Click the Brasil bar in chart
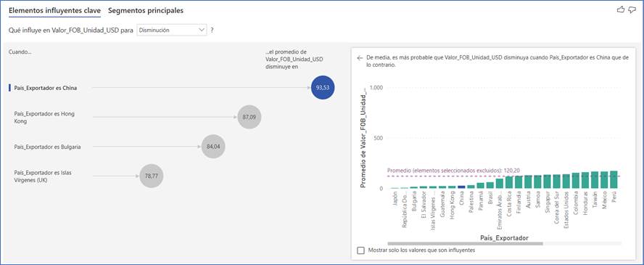This screenshot has height=265, width=644. point(490,185)
